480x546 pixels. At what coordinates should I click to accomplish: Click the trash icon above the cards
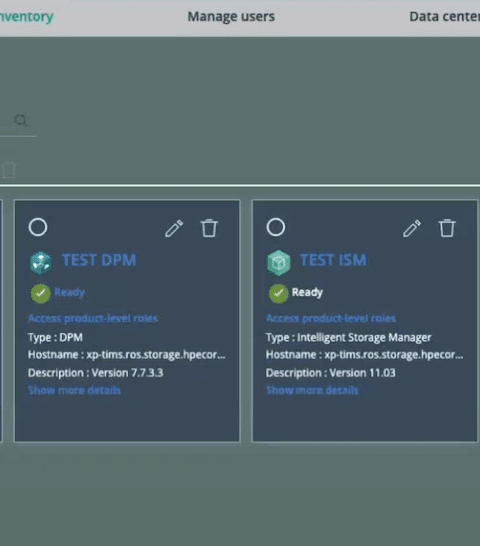coord(9,170)
